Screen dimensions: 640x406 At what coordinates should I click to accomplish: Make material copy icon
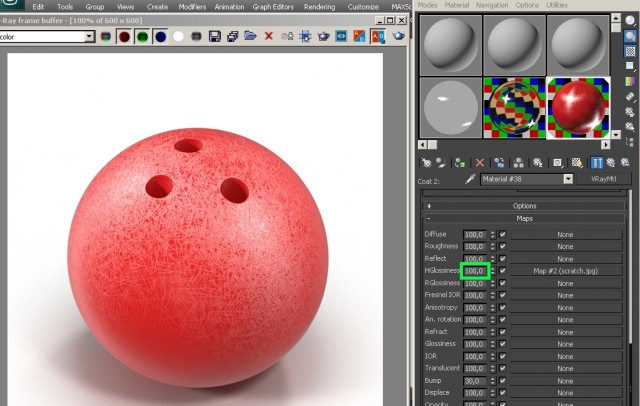499,163
